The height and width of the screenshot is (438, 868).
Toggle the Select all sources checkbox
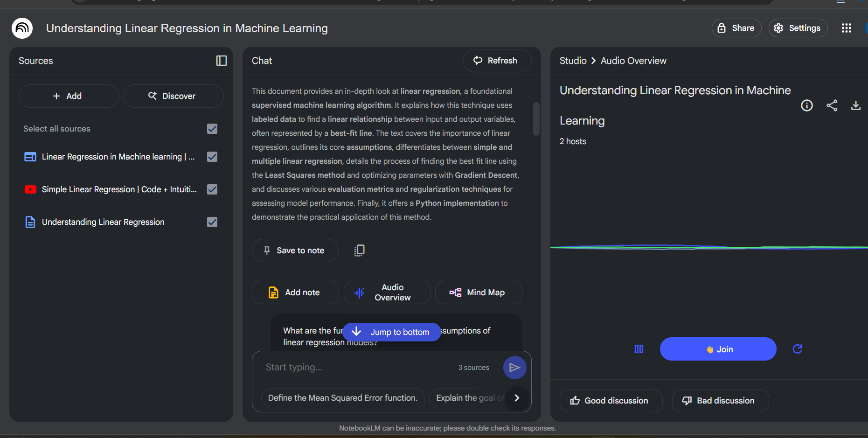[212, 129]
